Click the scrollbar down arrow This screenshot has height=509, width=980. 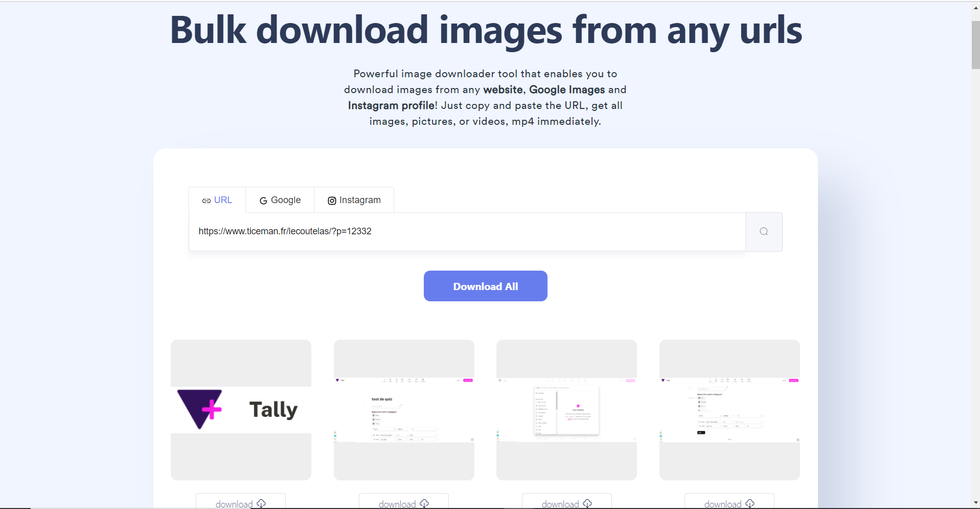(975, 503)
